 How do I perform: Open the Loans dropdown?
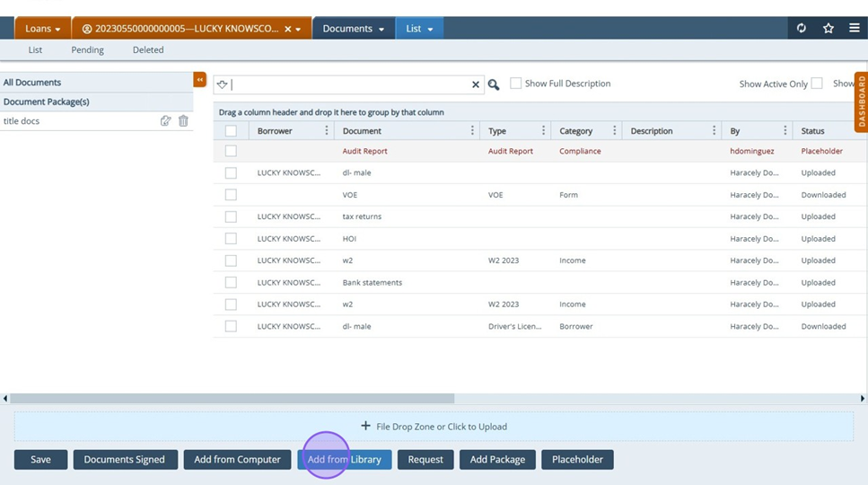coord(42,29)
